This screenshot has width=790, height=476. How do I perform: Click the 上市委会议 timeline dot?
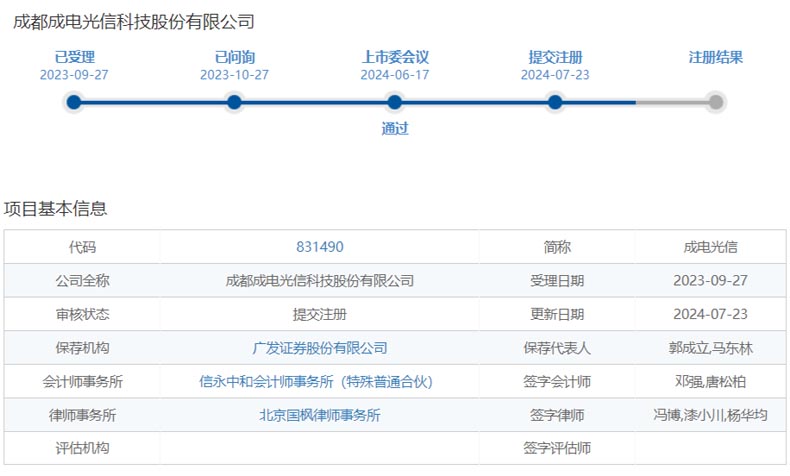click(x=394, y=103)
